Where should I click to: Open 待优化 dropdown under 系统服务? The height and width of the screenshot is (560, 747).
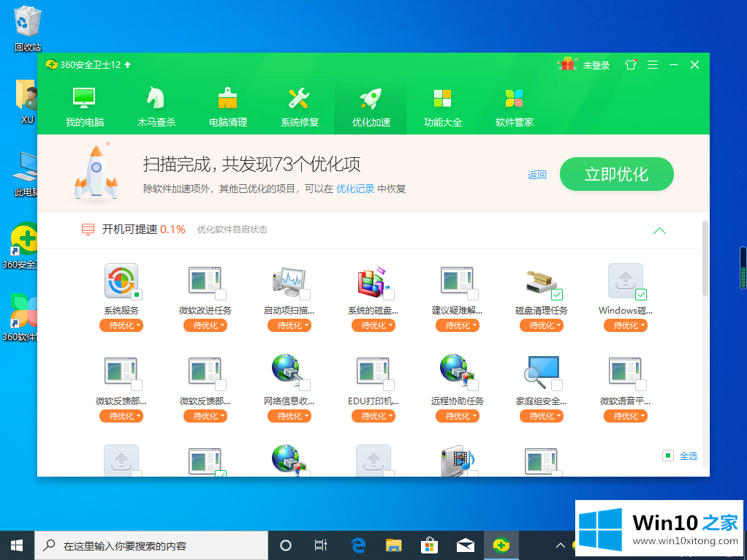pyautogui.click(x=121, y=325)
